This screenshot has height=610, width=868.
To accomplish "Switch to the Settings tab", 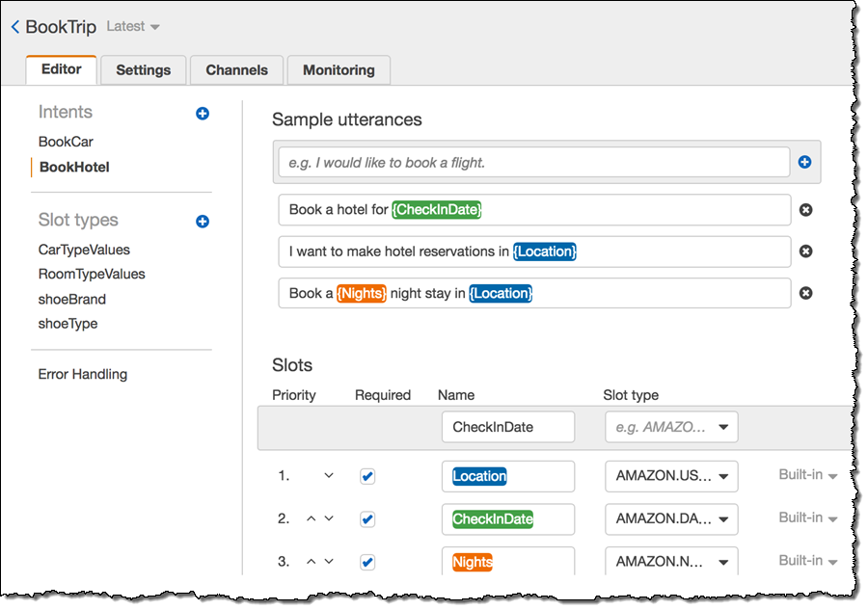I will click(x=143, y=70).
